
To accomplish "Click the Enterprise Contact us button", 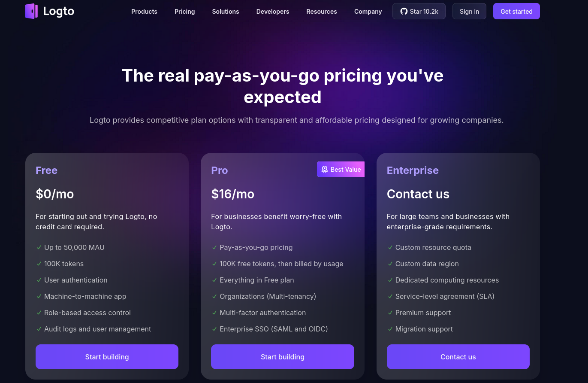I will [458, 357].
